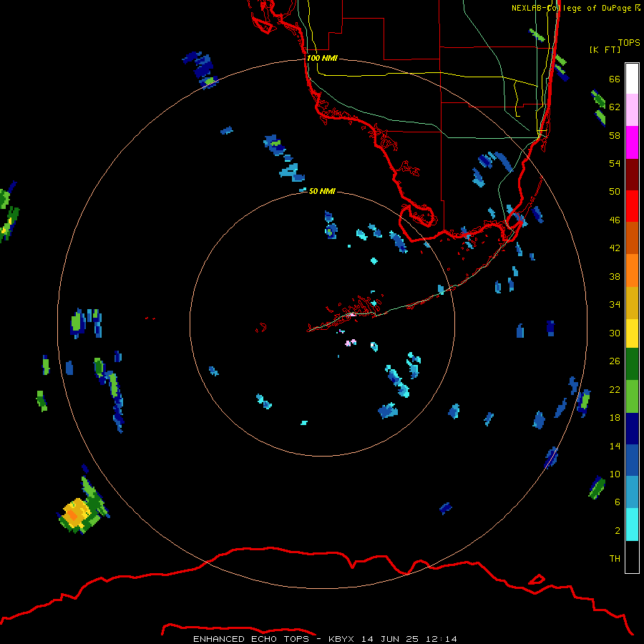Image resolution: width=644 pixels, height=644 pixels.
Task: Select the 50 legend value
Action: [x=615, y=192]
